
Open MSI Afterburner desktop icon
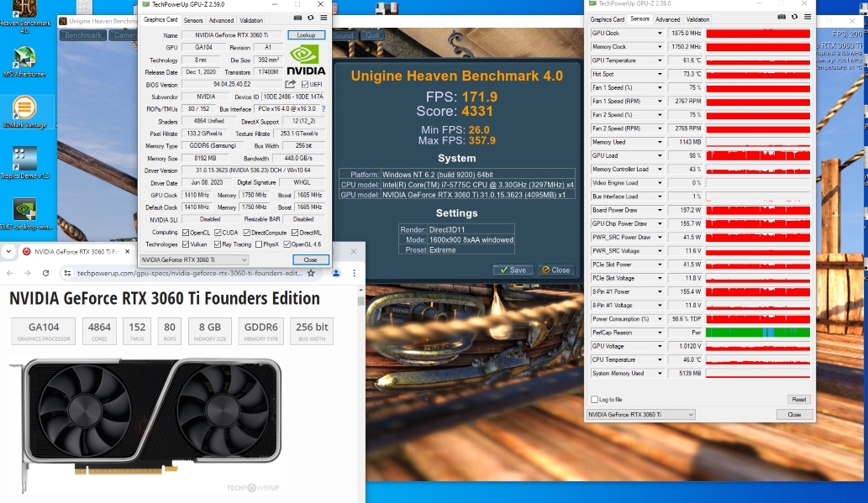pyautogui.click(x=24, y=62)
